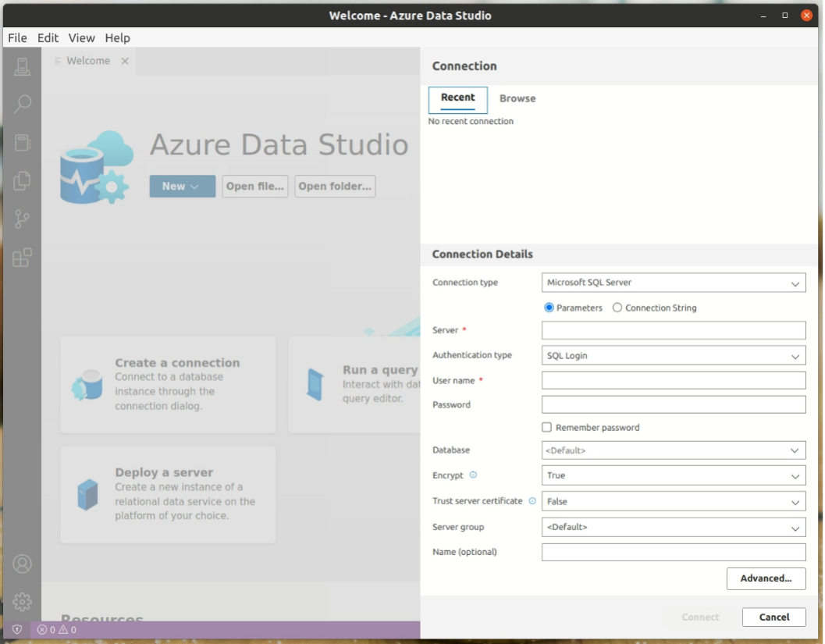Open the Explorer files icon

tap(22, 180)
